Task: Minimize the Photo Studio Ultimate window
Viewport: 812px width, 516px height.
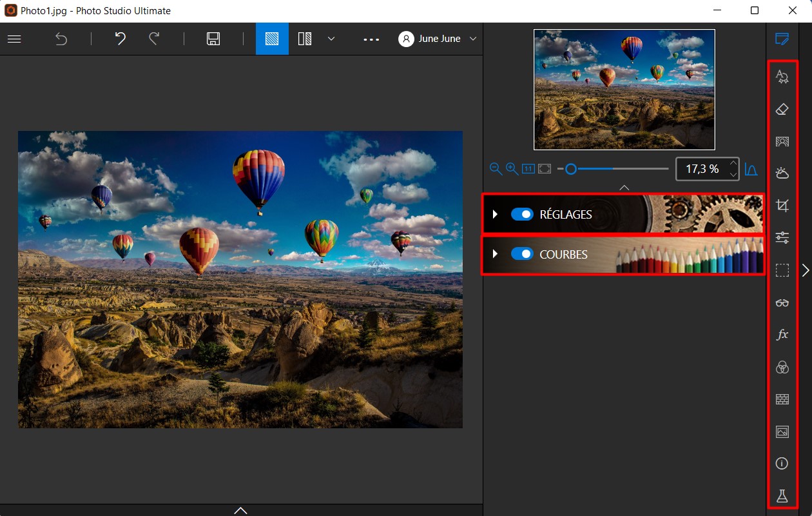Action: tap(717, 11)
